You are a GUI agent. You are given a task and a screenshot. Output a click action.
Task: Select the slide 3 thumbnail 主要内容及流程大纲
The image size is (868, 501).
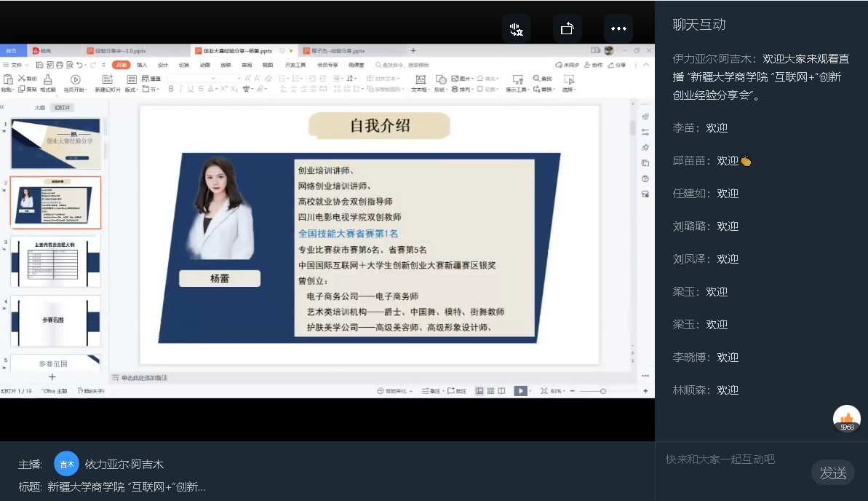pyautogui.click(x=55, y=261)
